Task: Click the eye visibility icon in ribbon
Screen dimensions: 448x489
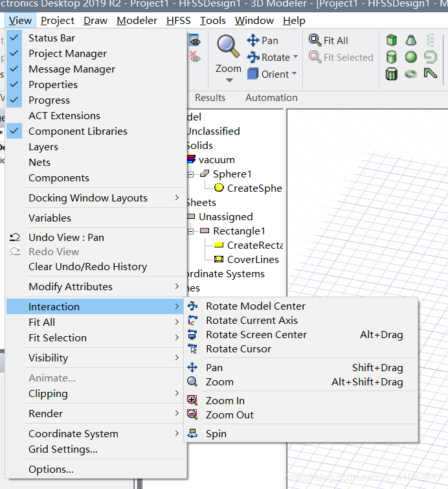Action: pyautogui.click(x=194, y=41)
